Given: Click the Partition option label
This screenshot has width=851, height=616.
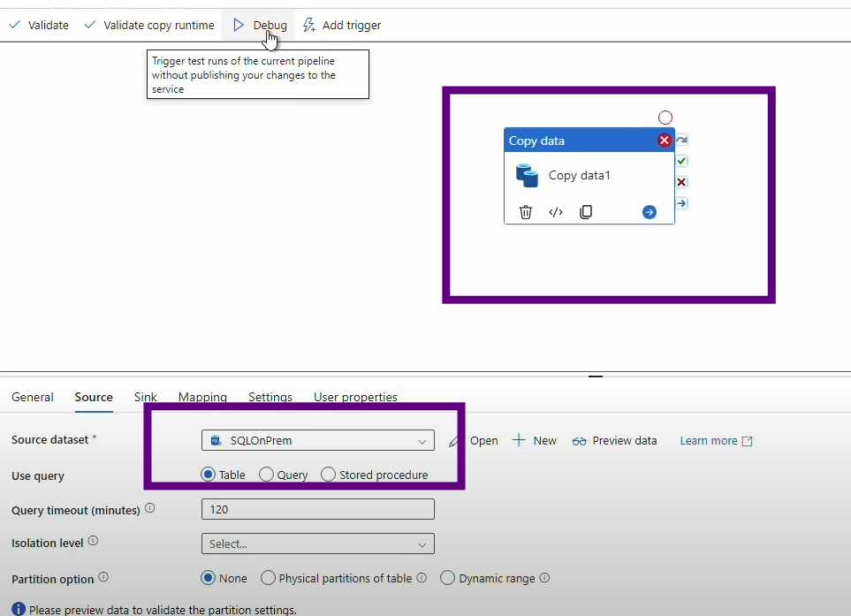Looking at the screenshot, I should coord(53,579).
